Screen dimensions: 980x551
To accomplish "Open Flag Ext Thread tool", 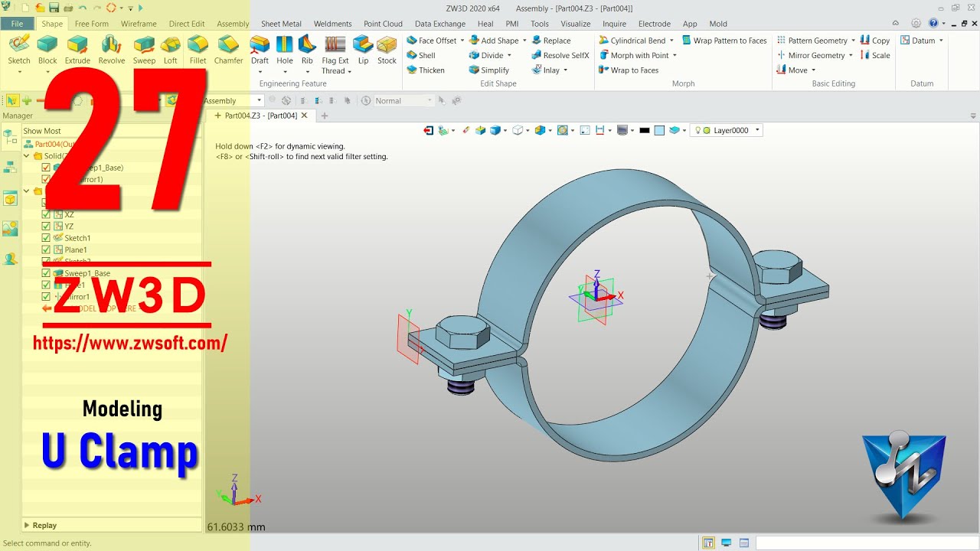I will pos(335,55).
